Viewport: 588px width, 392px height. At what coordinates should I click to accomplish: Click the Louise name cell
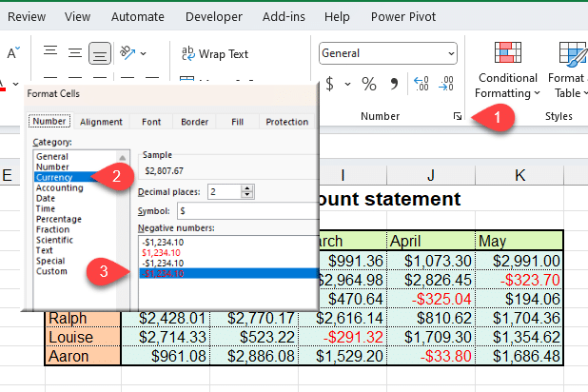point(83,337)
